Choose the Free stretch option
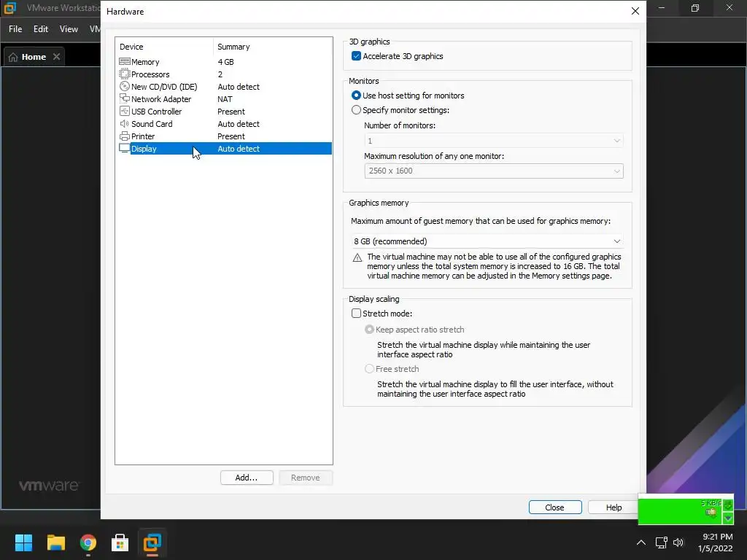Viewport: 747px width, 560px height. (x=369, y=369)
